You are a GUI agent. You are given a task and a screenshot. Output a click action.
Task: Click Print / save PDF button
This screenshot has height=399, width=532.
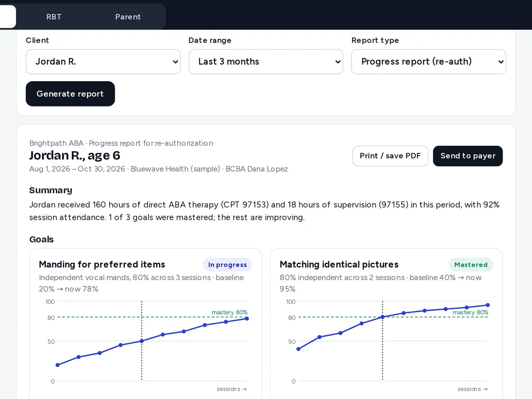pos(390,156)
